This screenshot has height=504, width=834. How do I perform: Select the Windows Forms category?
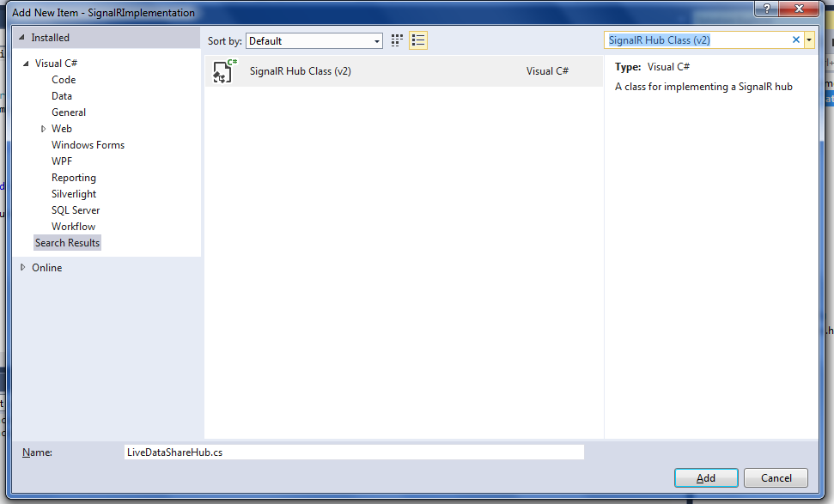pyautogui.click(x=88, y=145)
